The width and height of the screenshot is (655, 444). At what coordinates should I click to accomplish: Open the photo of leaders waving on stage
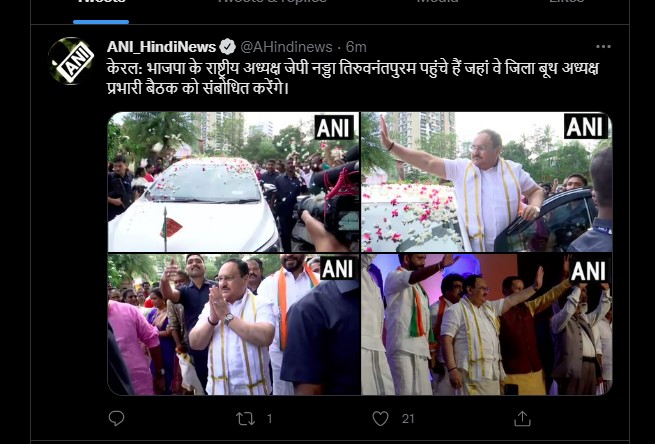[x=487, y=324]
